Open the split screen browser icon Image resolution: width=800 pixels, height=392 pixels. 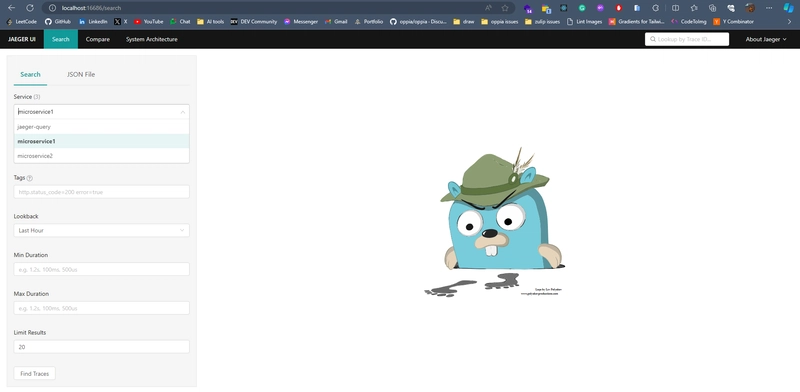[675, 8]
